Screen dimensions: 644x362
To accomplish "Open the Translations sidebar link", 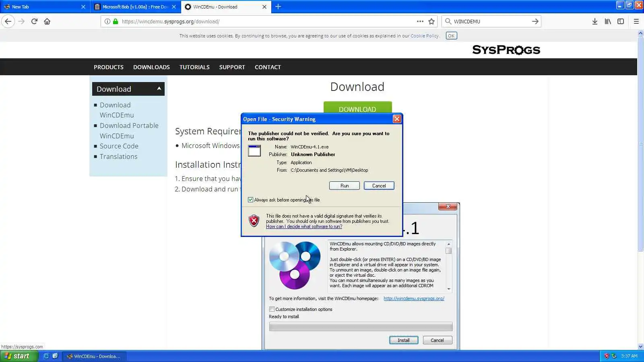I will pyautogui.click(x=119, y=156).
